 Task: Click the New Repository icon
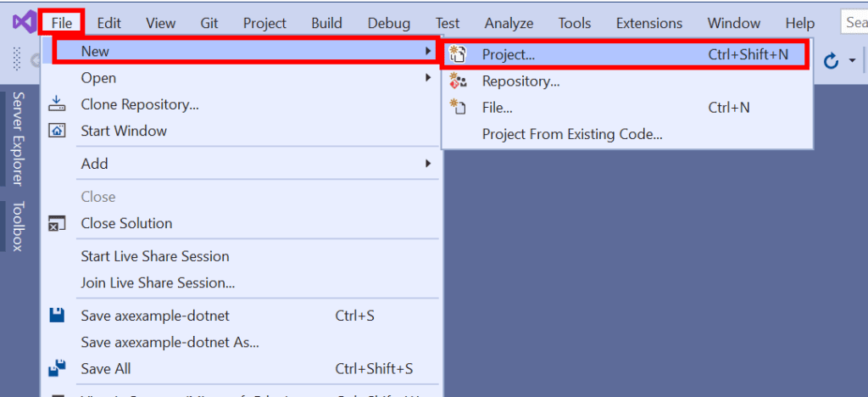(x=458, y=81)
